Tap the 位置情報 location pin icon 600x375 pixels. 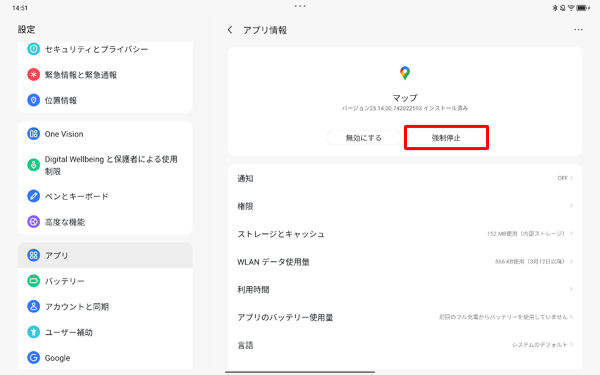click(34, 100)
